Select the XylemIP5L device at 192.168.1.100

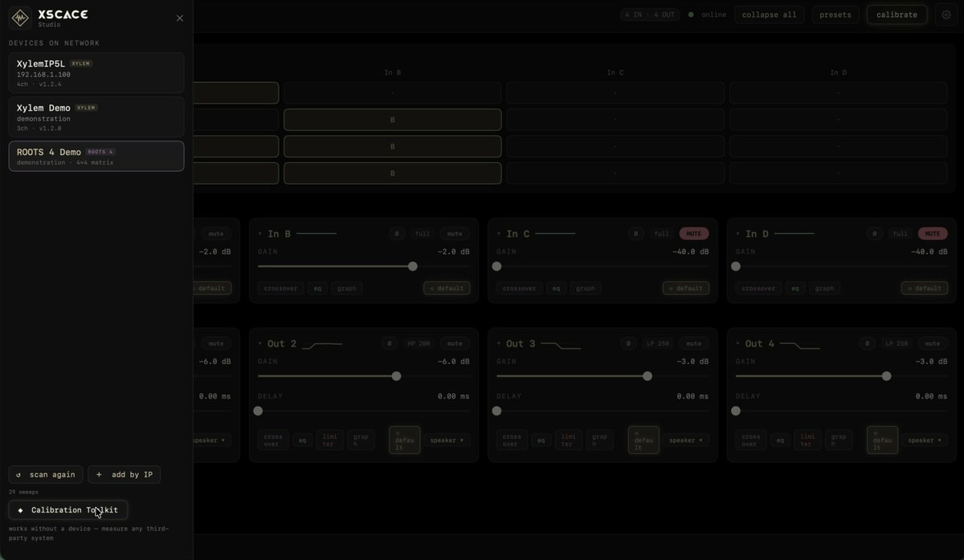pos(96,73)
